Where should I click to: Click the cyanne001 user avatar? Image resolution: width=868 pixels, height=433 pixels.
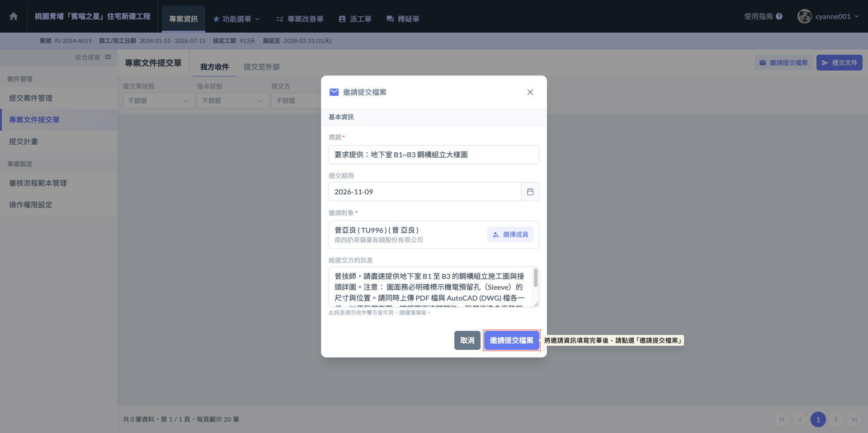point(804,16)
